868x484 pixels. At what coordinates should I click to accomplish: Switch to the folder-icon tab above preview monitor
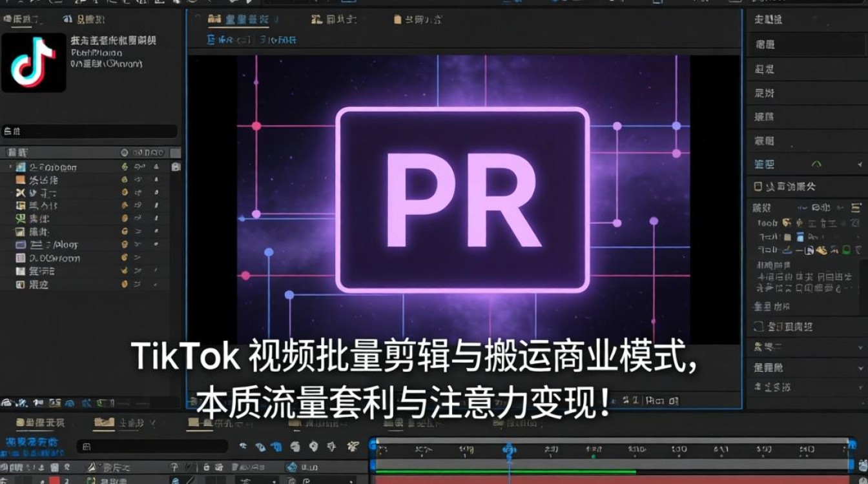point(418,19)
